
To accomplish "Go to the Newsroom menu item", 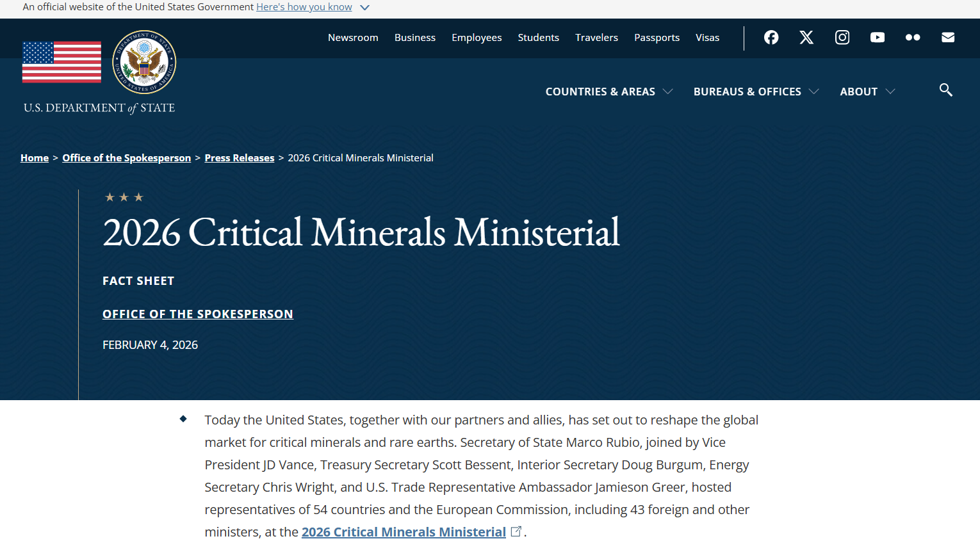I will (x=353, y=38).
